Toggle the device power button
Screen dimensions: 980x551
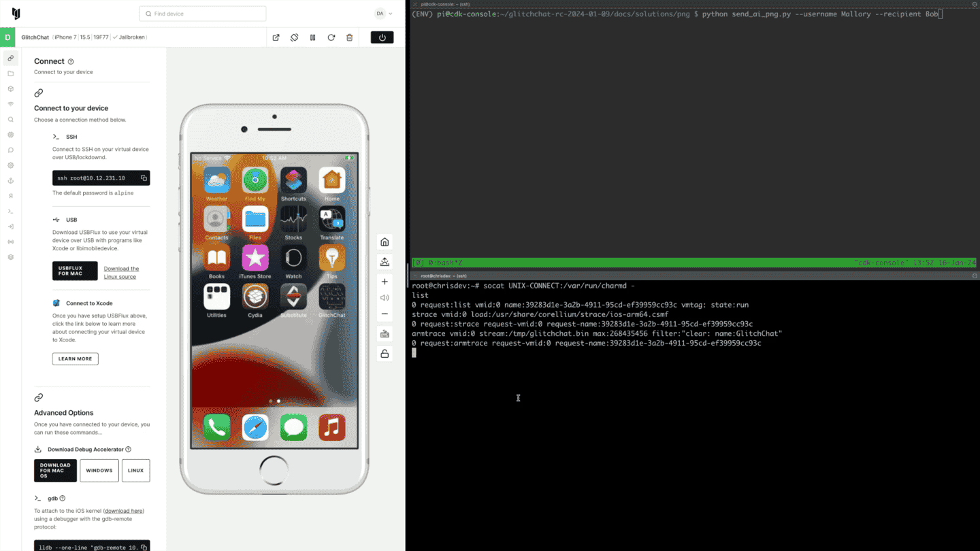(382, 37)
